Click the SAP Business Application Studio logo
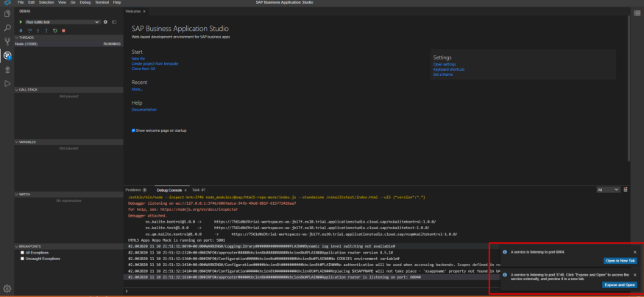 7,2
